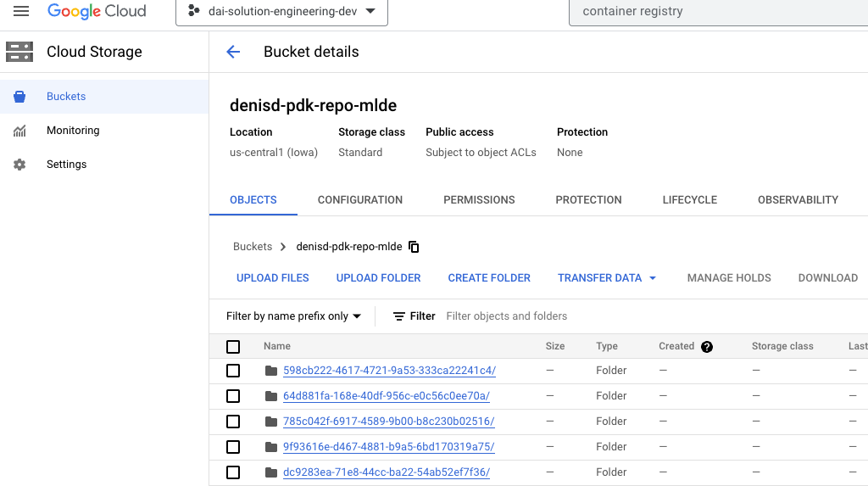Switch to the Configuration tab
The width and height of the screenshot is (868, 486).
click(x=359, y=199)
